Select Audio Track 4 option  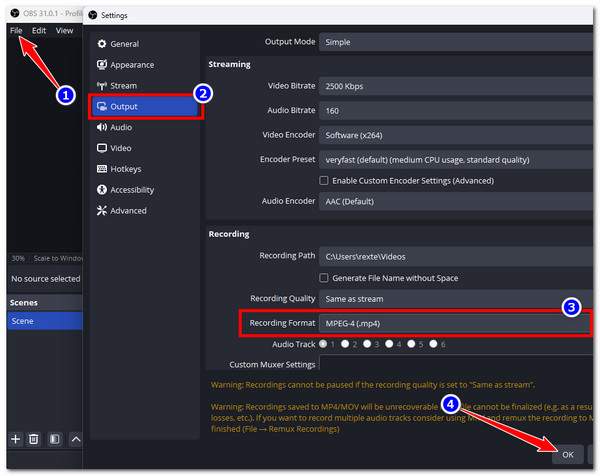coord(390,344)
